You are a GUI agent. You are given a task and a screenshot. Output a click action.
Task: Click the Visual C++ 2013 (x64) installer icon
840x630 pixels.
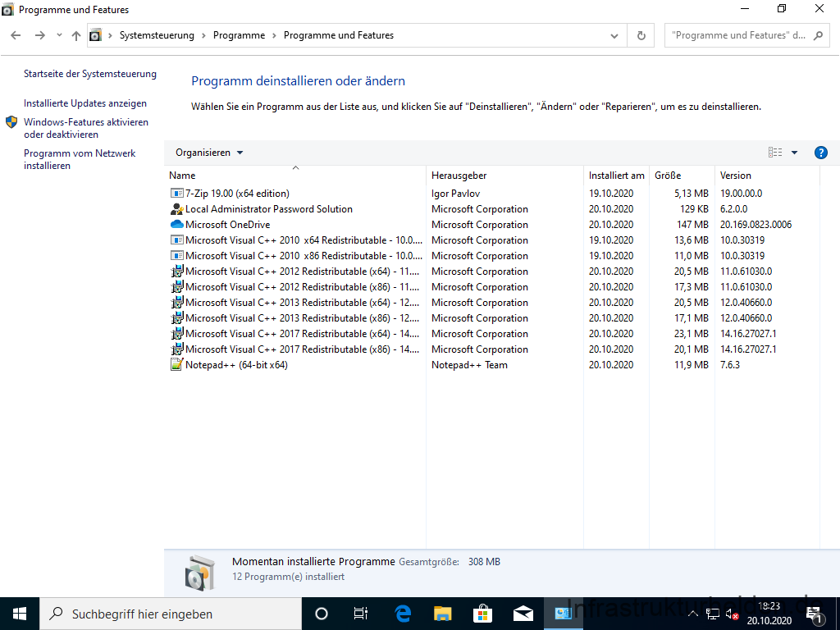pos(177,302)
